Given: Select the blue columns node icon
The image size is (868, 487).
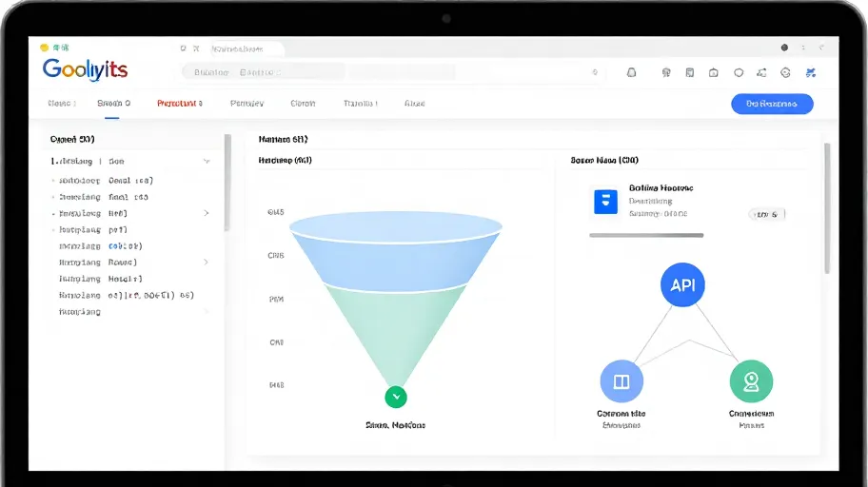Looking at the screenshot, I should click(621, 381).
